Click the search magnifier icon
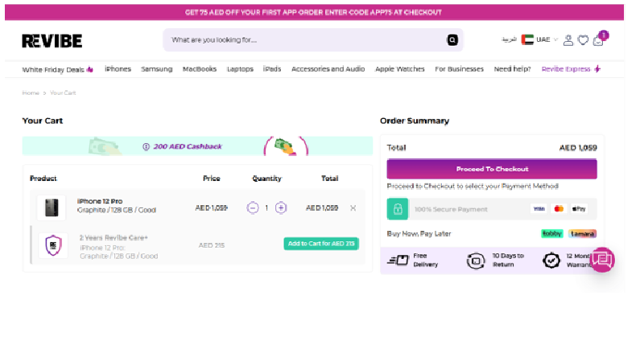 click(452, 39)
